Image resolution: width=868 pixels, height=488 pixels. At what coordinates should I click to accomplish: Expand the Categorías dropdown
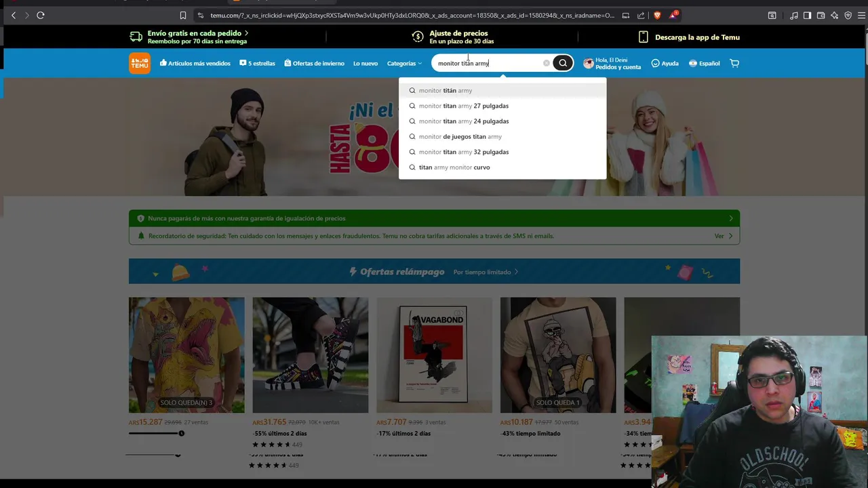click(x=404, y=63)
